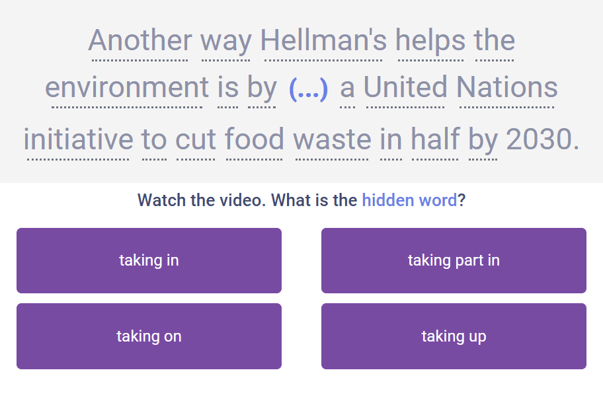Click the word 'cut' in the sentence

pyautogui.click(x=195, y=140)
